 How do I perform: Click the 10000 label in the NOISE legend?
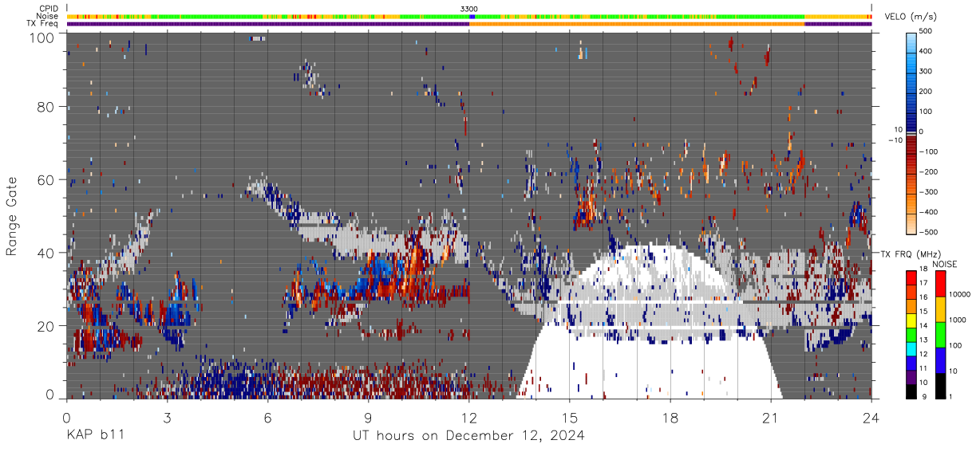coord(960,295)
